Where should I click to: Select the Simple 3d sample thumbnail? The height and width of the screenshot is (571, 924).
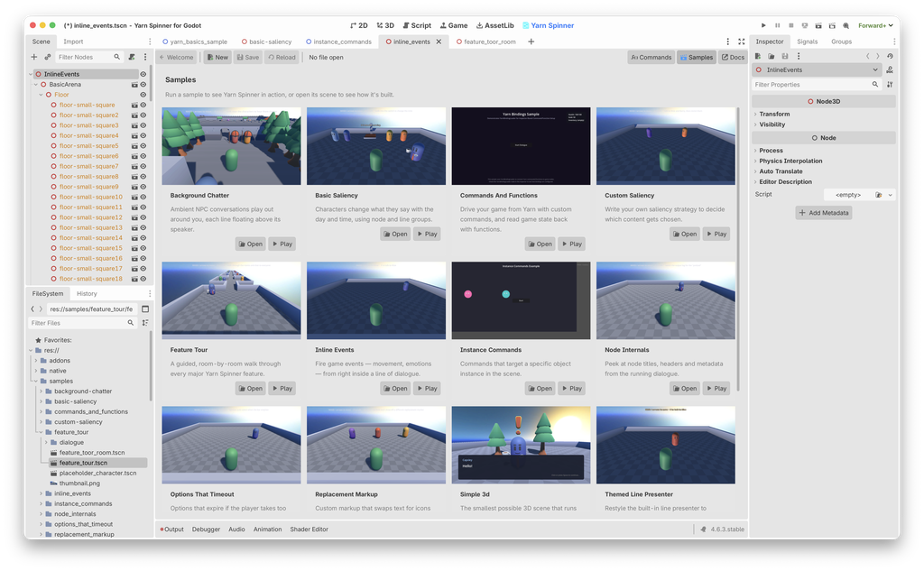(x=521, y=445)
